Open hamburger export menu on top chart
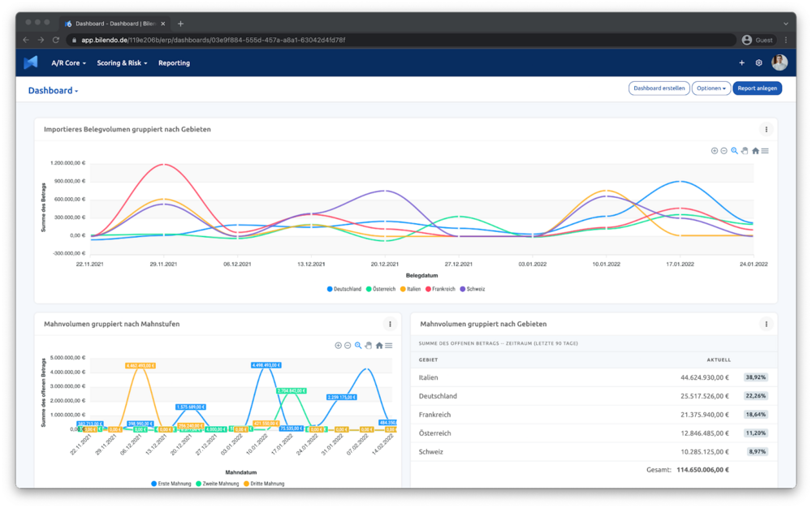This screenshot has width=812, height=508. (x=765, y=151)
